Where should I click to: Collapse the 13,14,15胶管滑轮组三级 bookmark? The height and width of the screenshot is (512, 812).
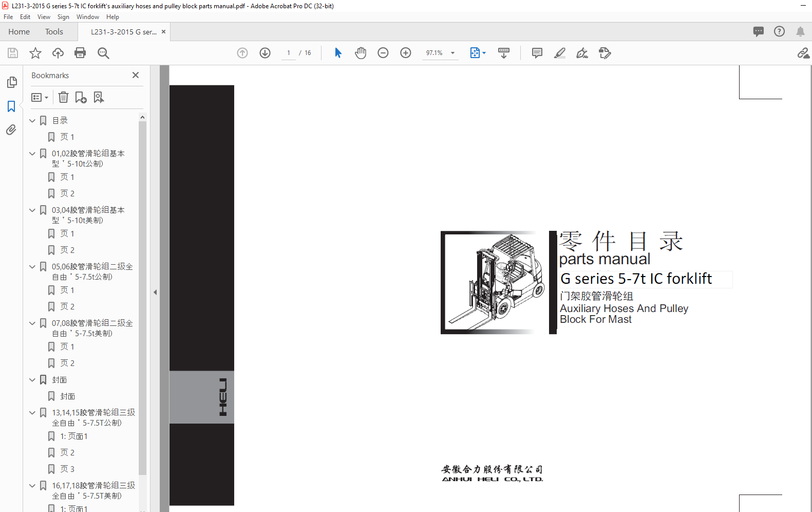(x=32, y=413)
